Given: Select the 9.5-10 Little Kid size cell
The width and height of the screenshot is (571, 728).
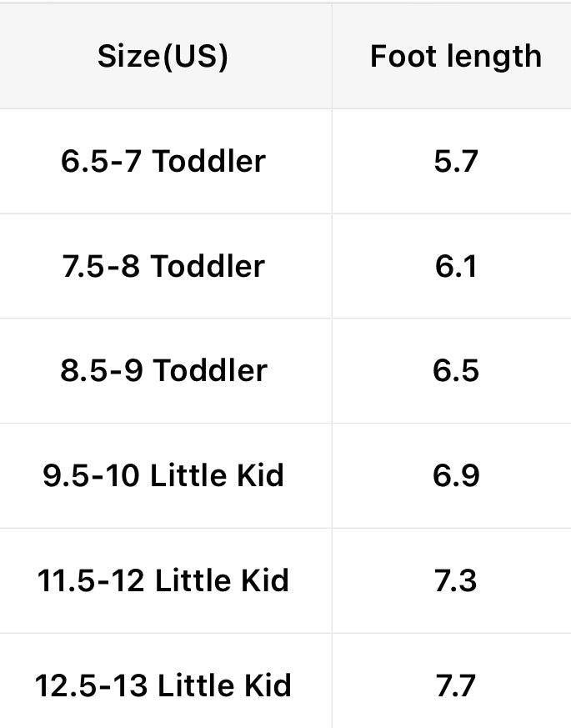Looking at the screenshot, I should 163,475.
